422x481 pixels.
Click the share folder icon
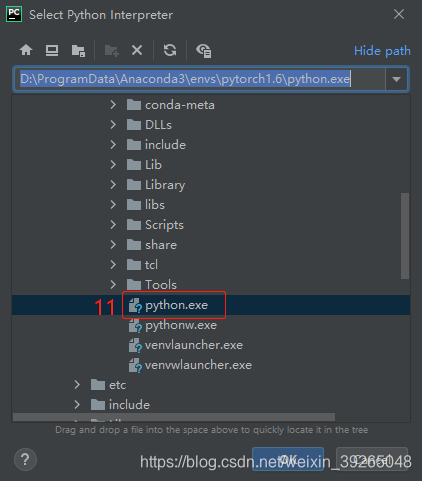coord(134,245)
